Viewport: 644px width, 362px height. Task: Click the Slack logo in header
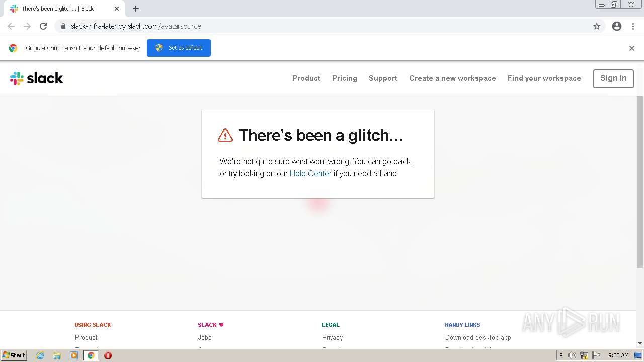pos(37,78)
